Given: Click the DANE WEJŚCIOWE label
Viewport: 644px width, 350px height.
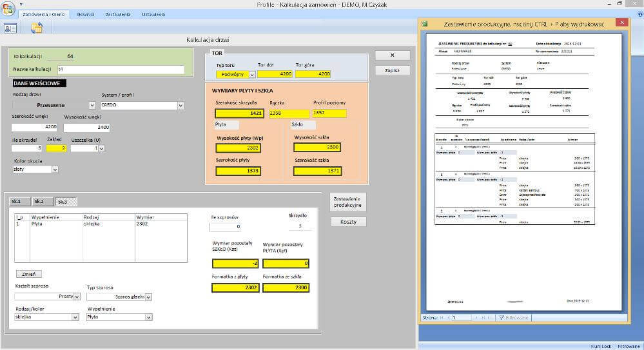Looking at the screenshot, I should [39, 83].
